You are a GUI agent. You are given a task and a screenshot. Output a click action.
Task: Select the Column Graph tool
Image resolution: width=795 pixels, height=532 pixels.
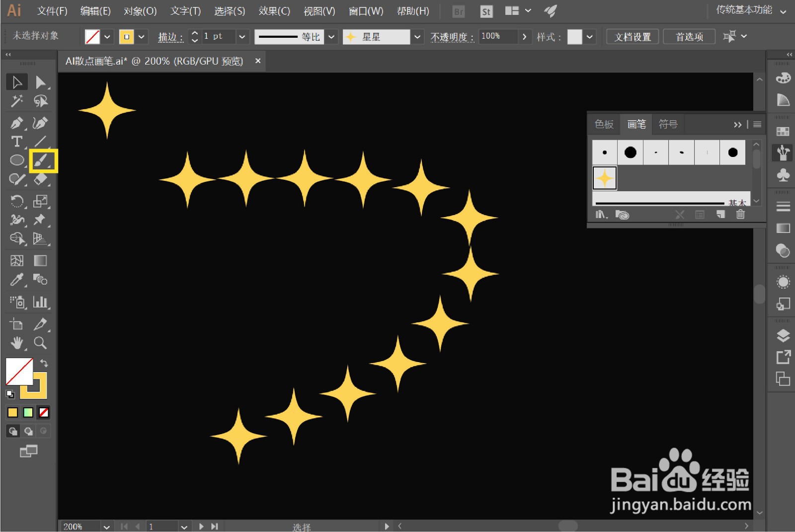point(40,302)
